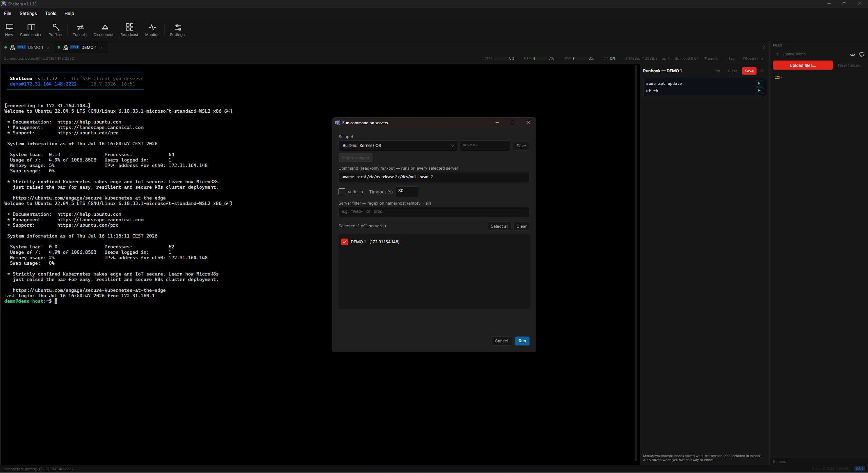The width and height of the screenshot is (868, 473).
Task: Click the demo@demo-host terminal prompt
Action: point(28,301)
